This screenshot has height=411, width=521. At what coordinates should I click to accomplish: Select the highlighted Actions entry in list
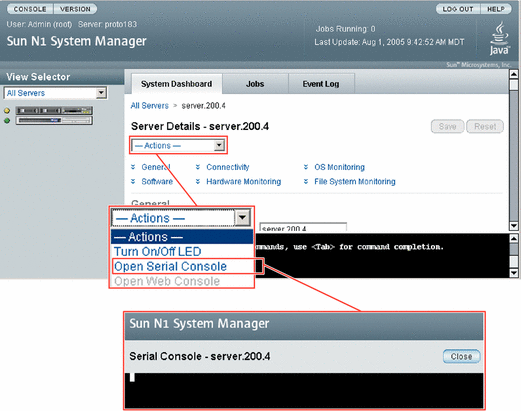182,237
